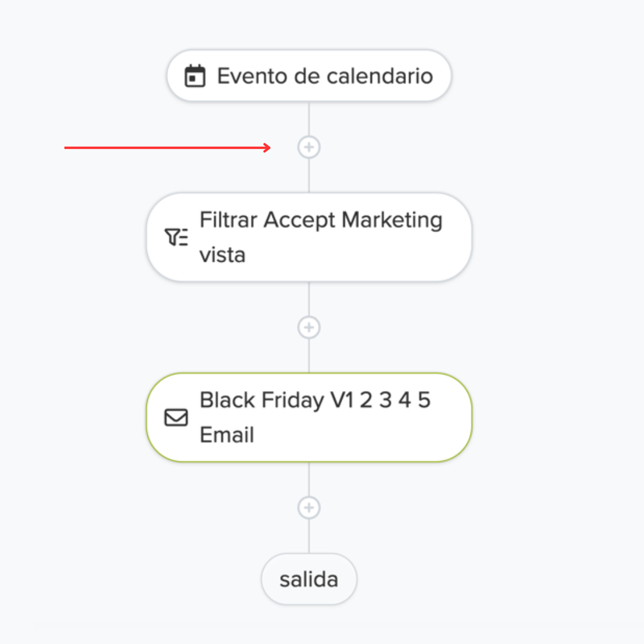This screenshot has height=644, width=644.
Task: Click the word "Email" in the Black Friday node
Action: [x=227, y=435]
